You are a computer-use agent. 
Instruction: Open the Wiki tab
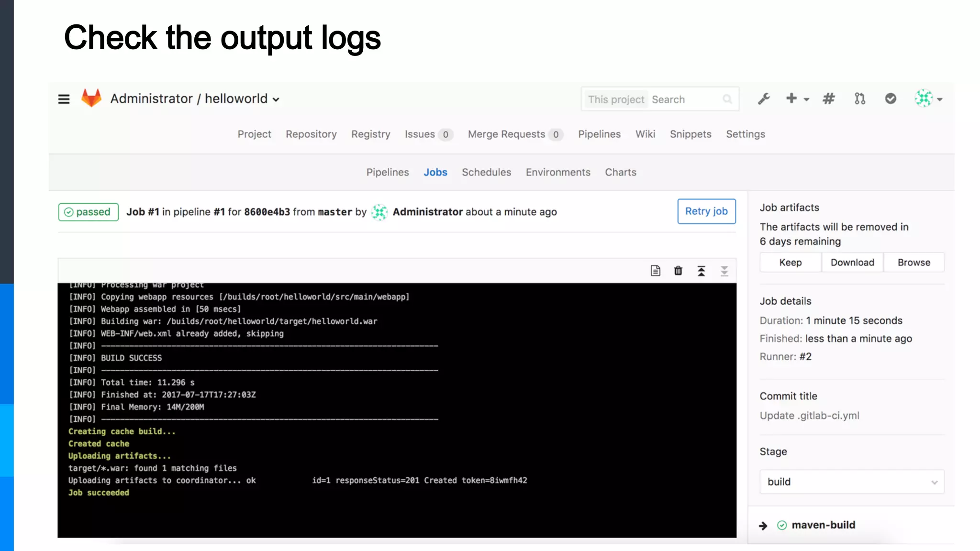click(x=645, y=134)
